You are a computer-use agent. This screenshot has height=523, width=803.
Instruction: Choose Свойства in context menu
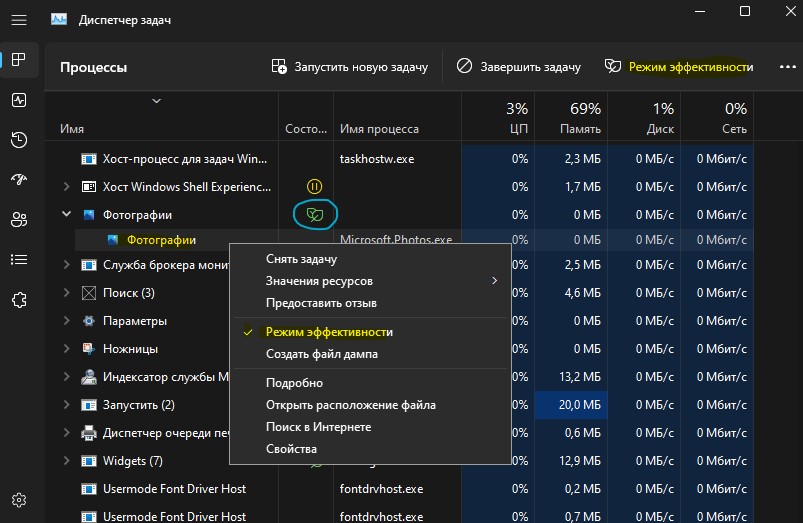pos(370,449)
